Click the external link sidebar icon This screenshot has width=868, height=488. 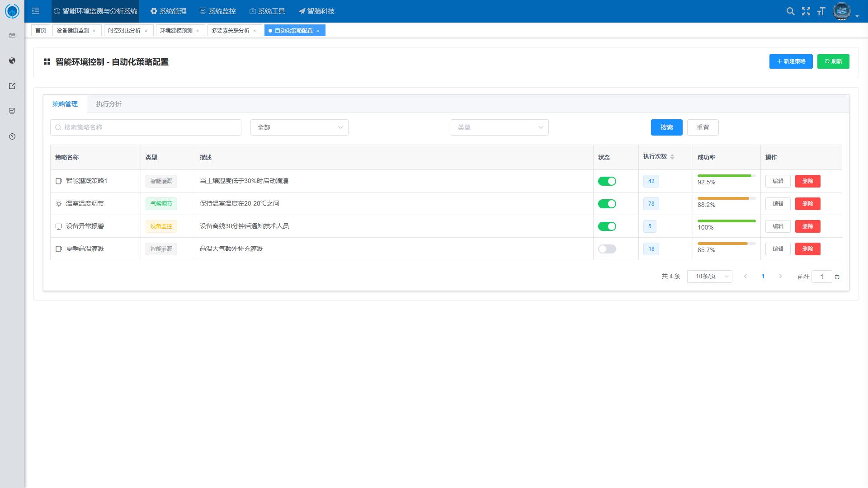[12, 86]
